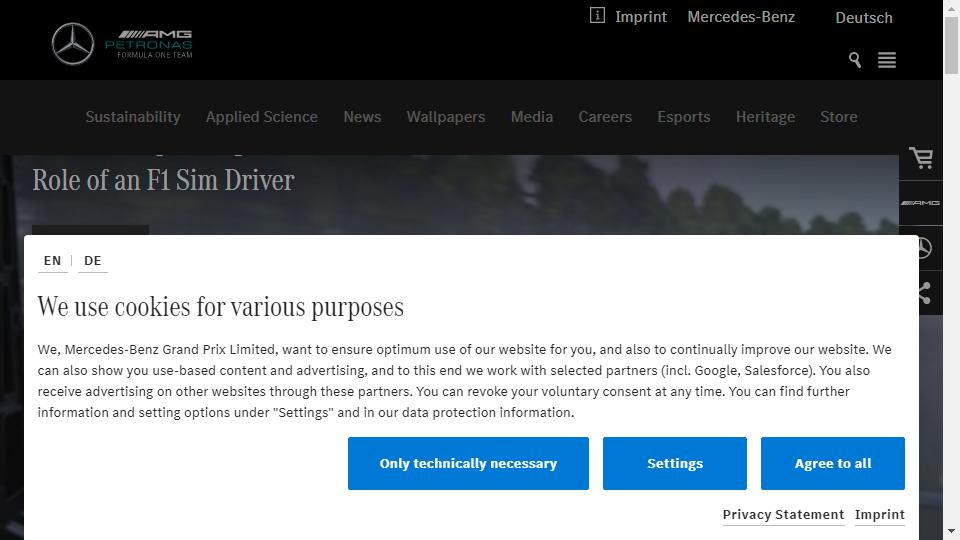This screenshot has width=960, height=540.
Task: Click the AMG logo sidebar icon
Action: click(x=920, y=203)
